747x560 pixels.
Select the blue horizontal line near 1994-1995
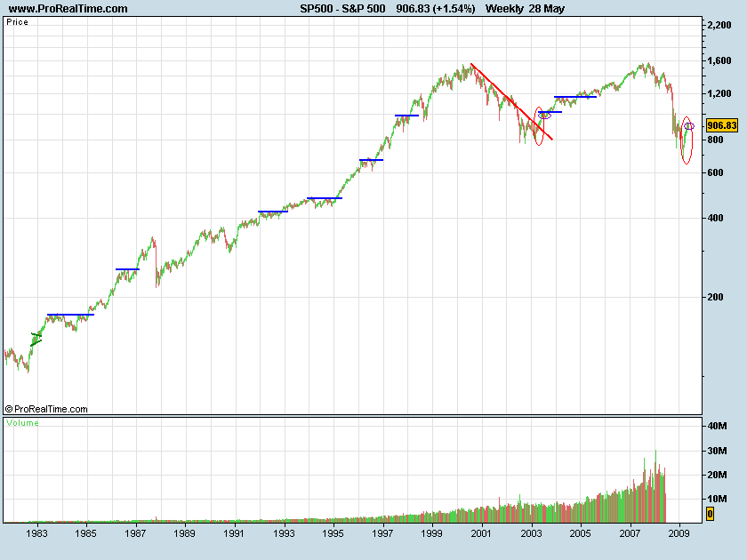(x=325, y=198)
